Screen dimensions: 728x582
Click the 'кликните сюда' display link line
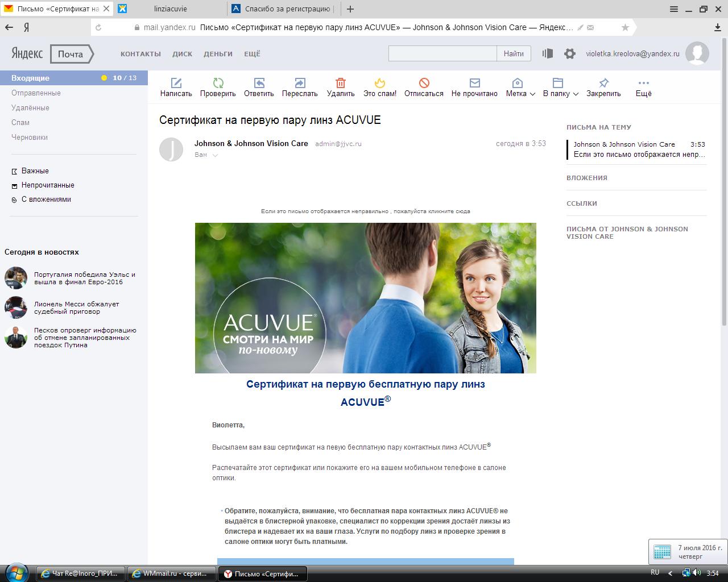pos(365,211)
